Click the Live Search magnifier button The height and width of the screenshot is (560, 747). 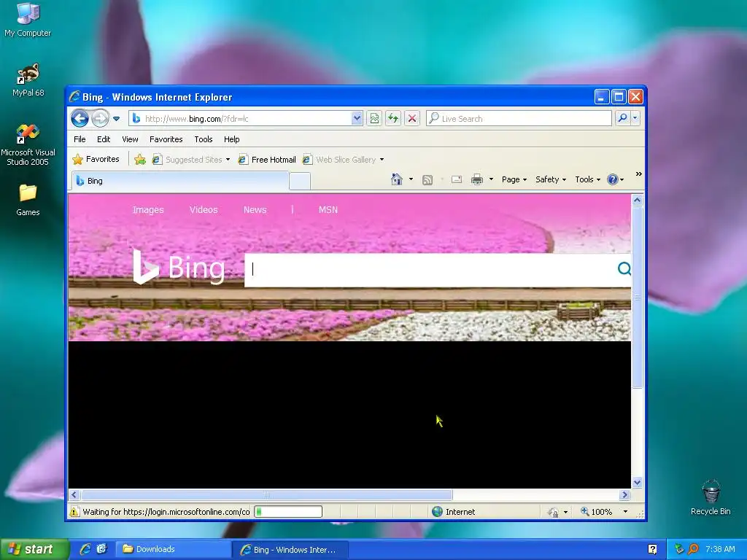tap(622, 118)
